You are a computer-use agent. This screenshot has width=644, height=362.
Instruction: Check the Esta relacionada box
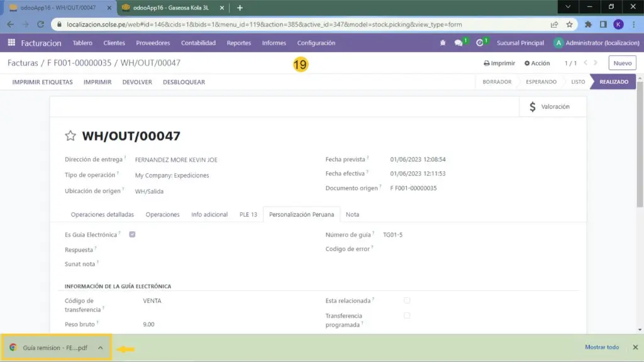407,300
